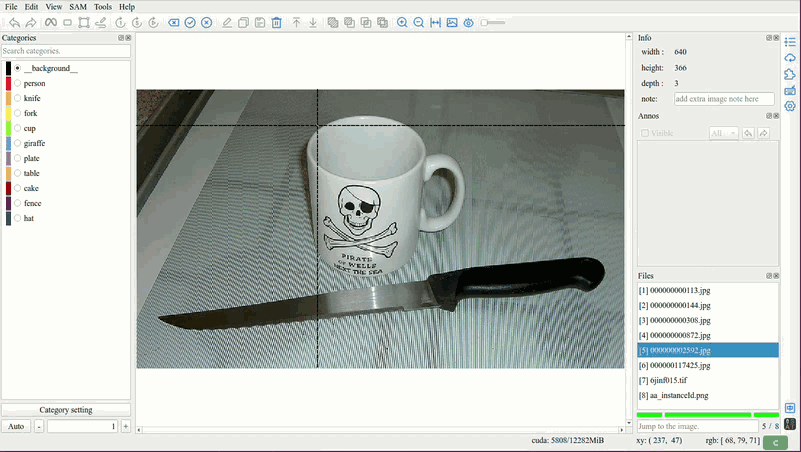The image size is (801, 452).
Task: Toggle bitmap image view icon
Action: point(452,22)
